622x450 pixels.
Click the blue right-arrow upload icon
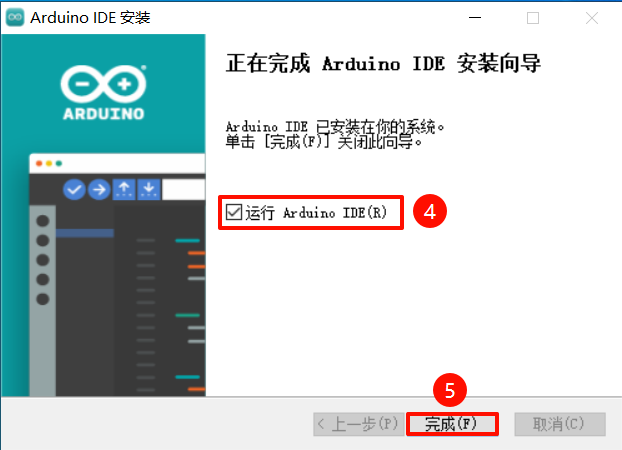coord(99,189)
